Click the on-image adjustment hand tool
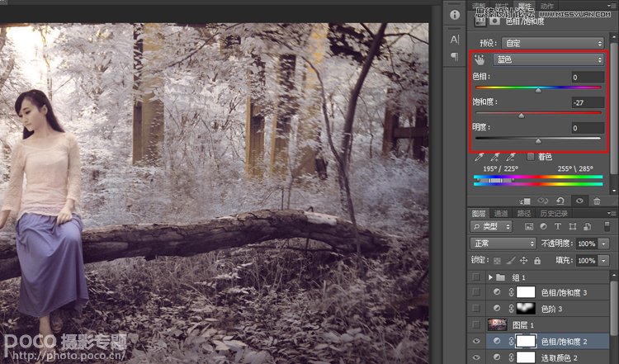The height and width of the screenshot is (364, 619). click(480, 60)
